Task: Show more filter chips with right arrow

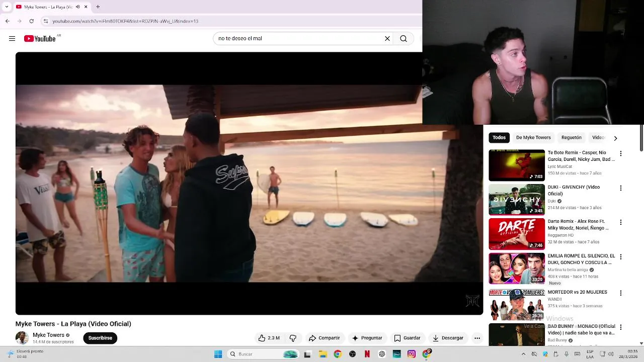Action: pos(615,138)
